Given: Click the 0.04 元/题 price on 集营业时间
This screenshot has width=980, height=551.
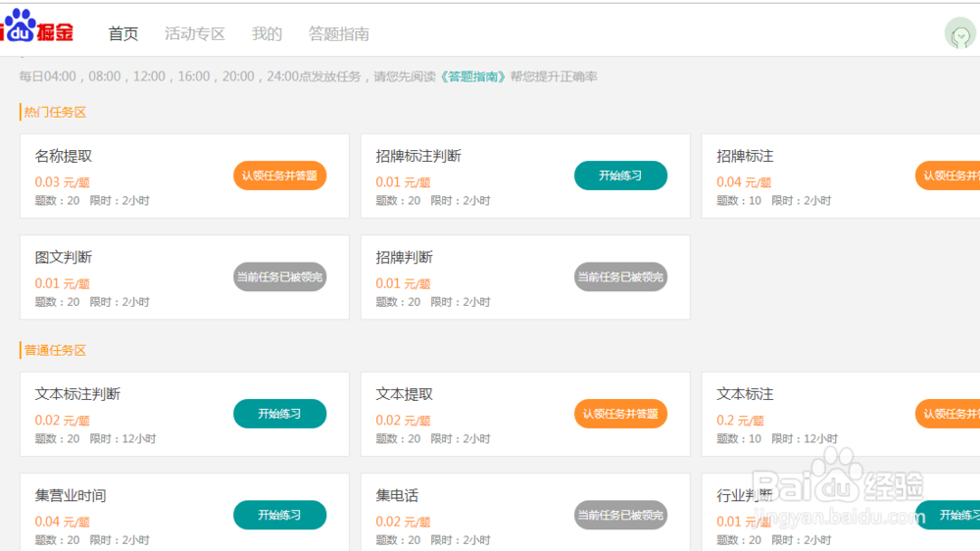Looking at the screenshot, I should click(x=63, y=523).
